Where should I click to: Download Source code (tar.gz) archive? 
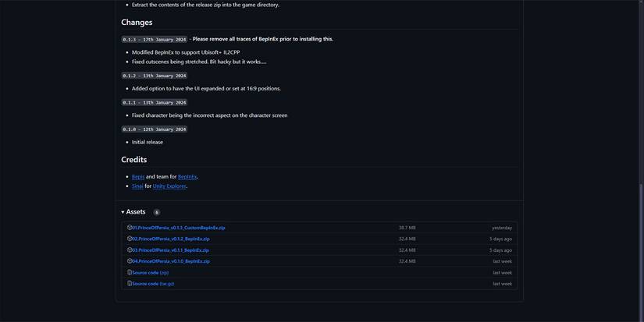point(153,284)
